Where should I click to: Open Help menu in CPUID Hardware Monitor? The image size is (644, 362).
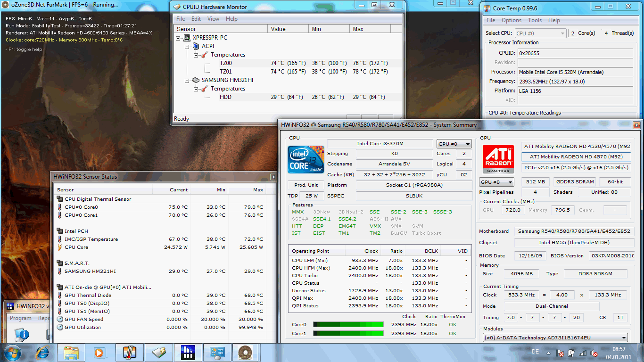(x=231, y=19)
